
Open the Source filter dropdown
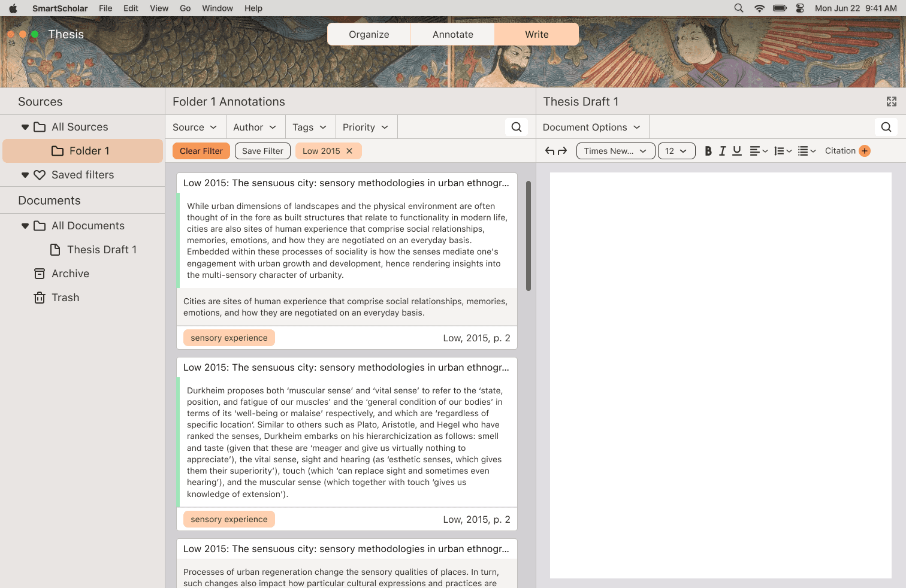(195, 127)
